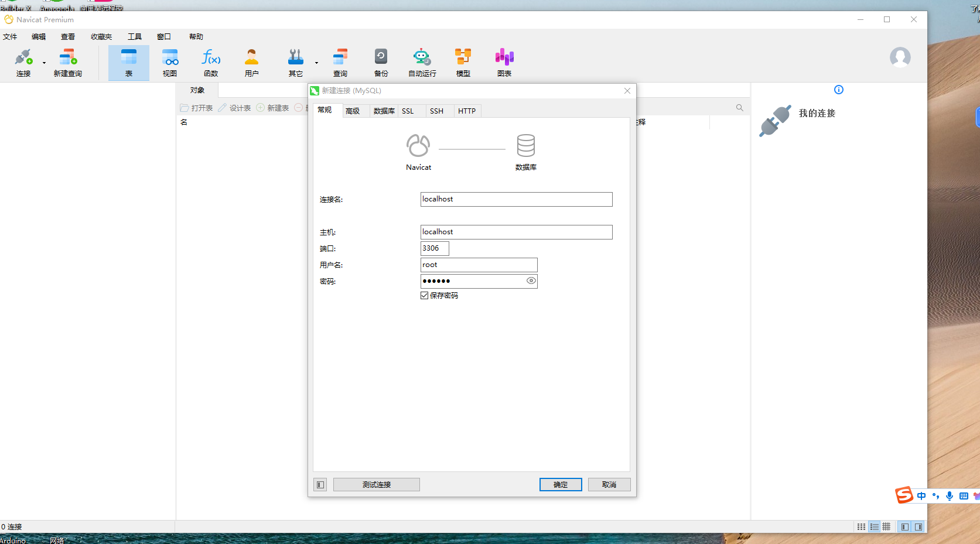This screenshot has width=980, height=544.
Task: Click the 端口 port field
Action: 435,248
